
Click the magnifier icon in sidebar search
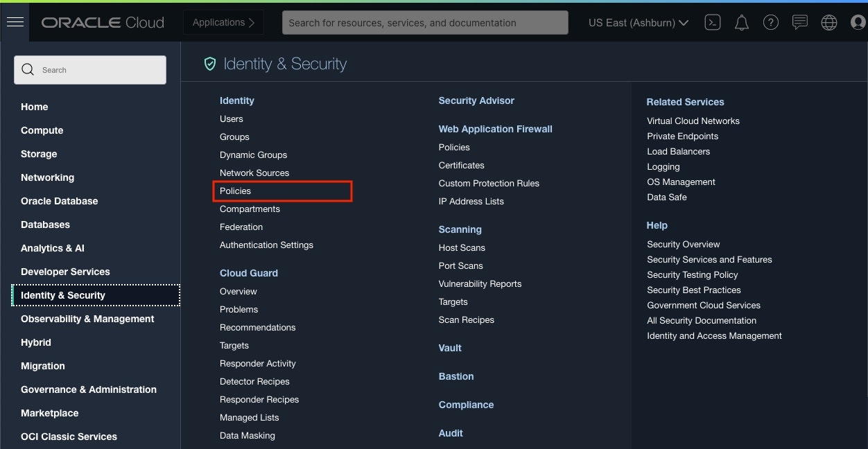pyautogui.click(x=28, y=69)
